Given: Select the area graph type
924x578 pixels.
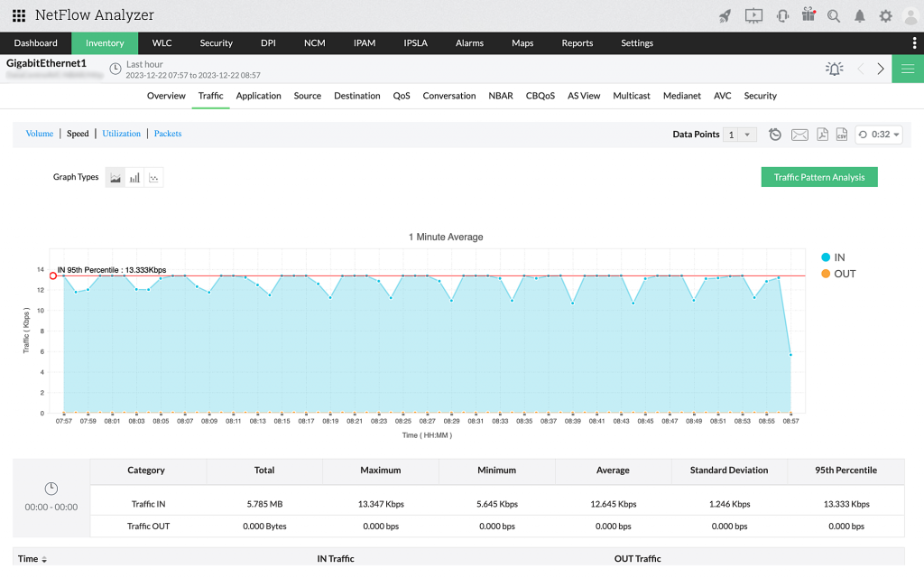Looking at the screenshot, I should (115, 177).
